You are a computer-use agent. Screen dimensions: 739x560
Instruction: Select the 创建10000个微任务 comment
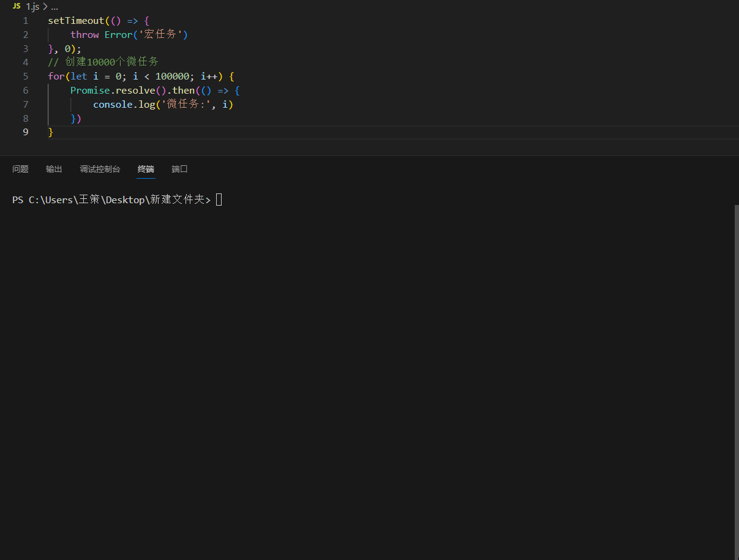[x=104, y=62]
